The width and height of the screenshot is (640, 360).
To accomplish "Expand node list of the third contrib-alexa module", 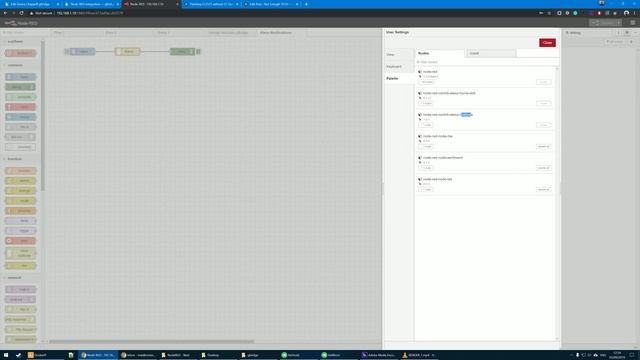I will click(x=426, y=125).
